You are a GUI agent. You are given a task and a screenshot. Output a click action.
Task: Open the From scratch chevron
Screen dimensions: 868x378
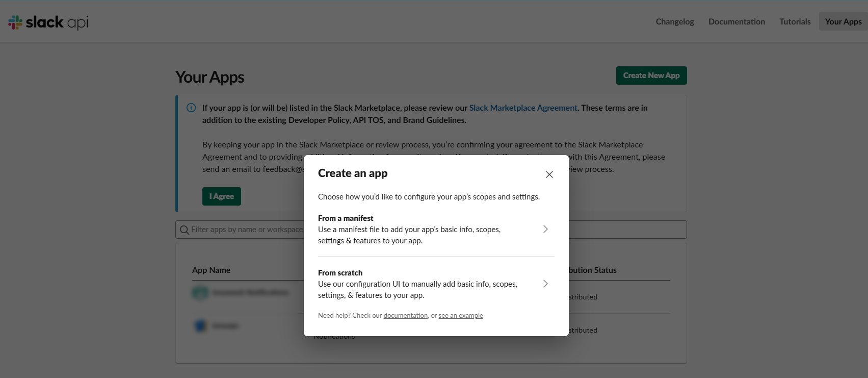[x=545, y=284]
